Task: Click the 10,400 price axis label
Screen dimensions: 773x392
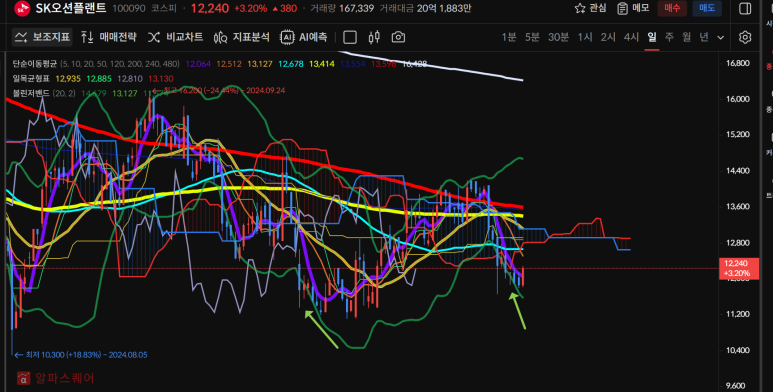Action: click(738, 350)
